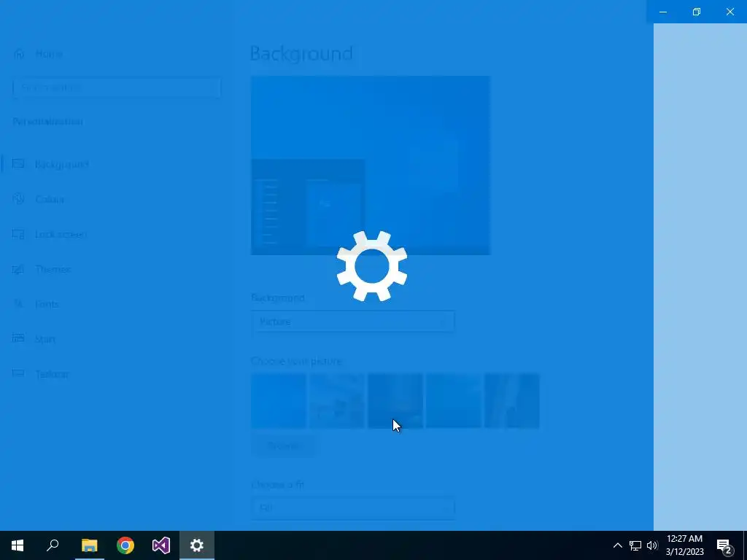The width and height of the screenshot is (747, 560).
Task: Go to Settings Home
Action: pyautogui.click(x=38, y=54)
